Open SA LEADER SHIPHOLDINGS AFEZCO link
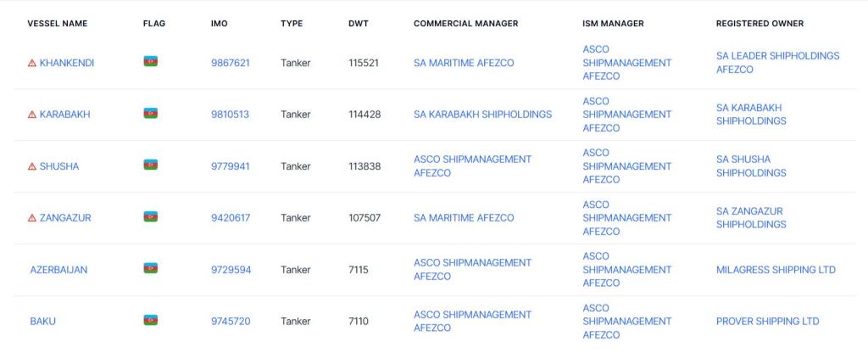Screen dimensions: 868x353 777,63
